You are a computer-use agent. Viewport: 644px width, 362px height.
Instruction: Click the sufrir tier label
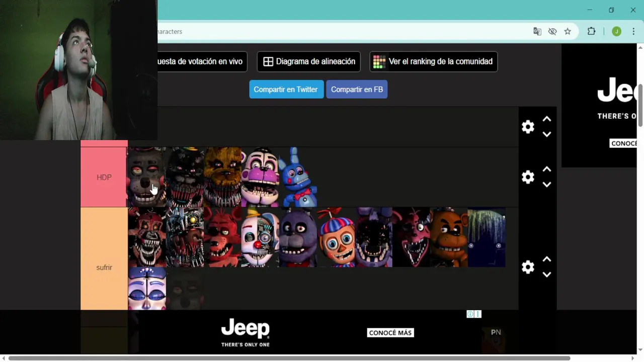[x=104, y=267]
